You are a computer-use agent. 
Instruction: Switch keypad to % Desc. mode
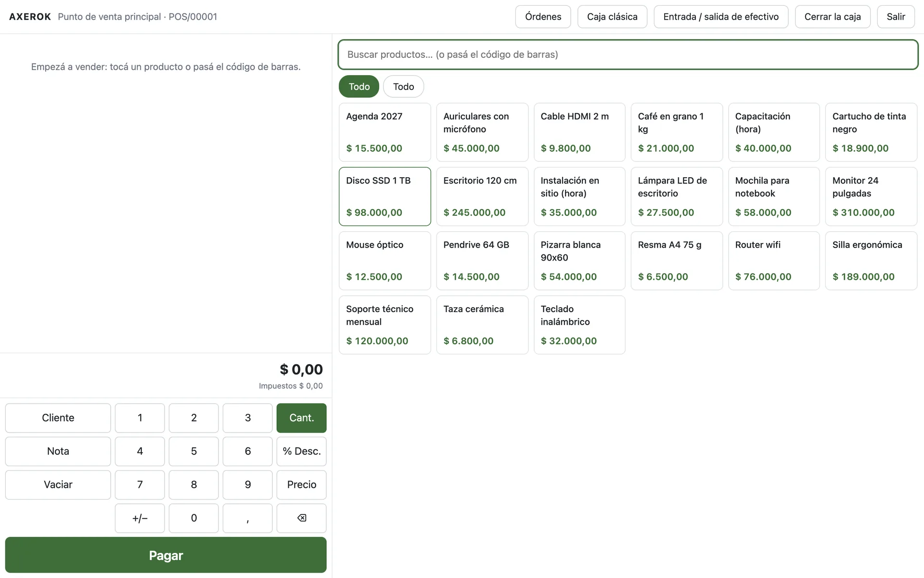click(301, 451)
